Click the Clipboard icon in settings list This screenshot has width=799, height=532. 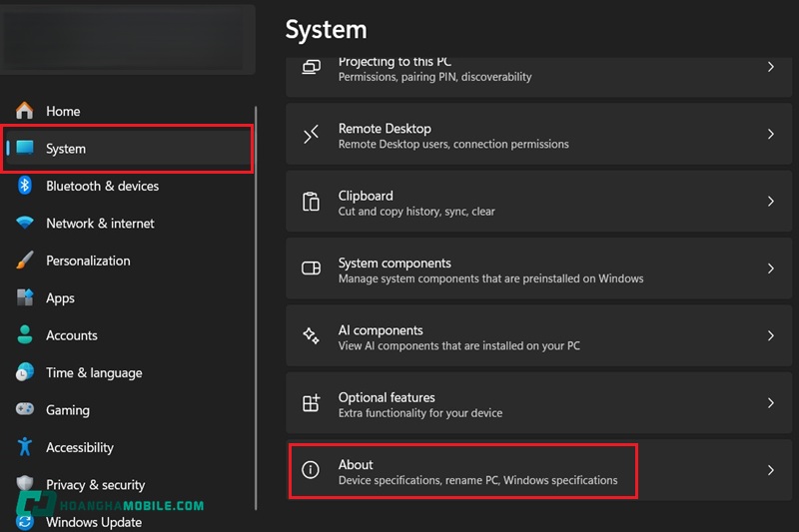[x=311, y=202]
